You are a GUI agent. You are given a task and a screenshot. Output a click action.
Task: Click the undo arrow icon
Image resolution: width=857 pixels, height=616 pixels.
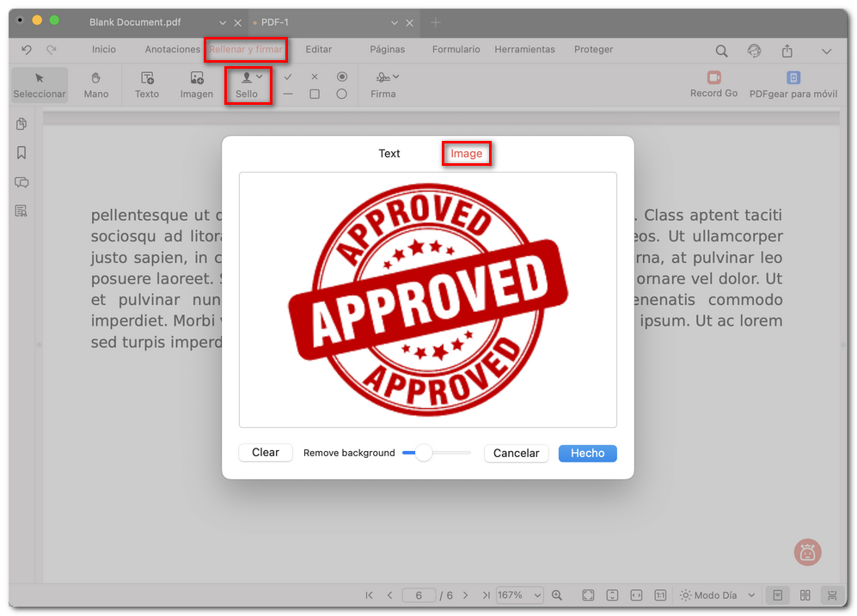tap(27, 50)
